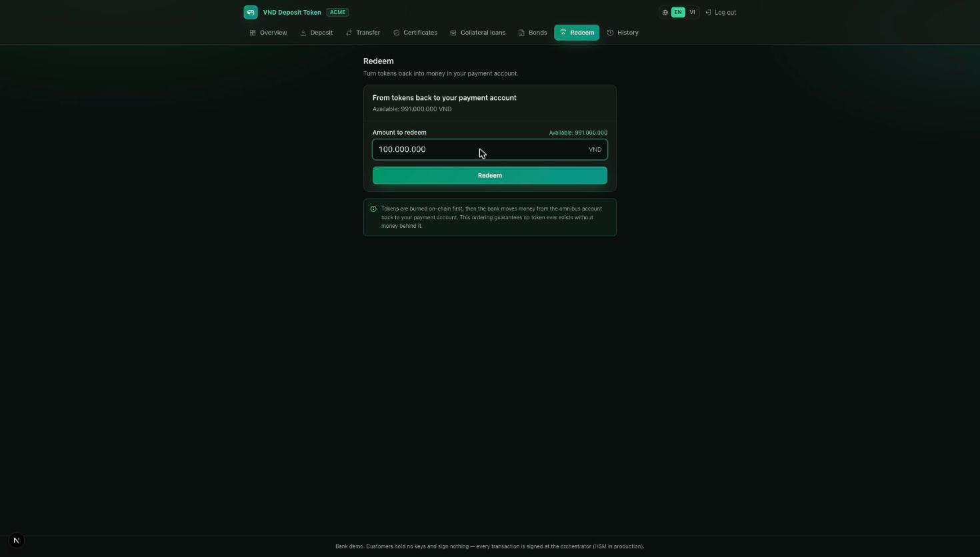Click 'From tokens back to your payment account' heading

coord(445,97)
